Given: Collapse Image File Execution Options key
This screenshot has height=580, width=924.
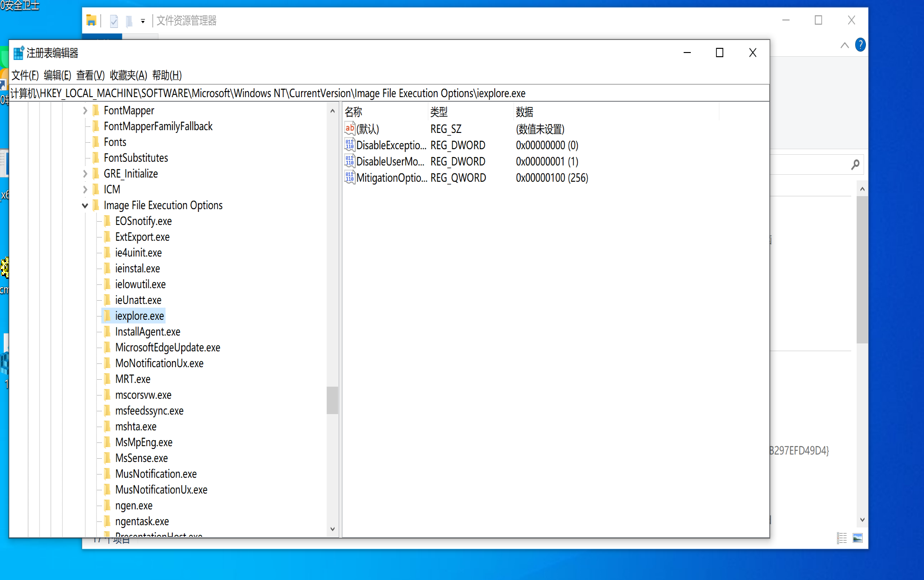Looking at the screenshot, I should 85,205.
